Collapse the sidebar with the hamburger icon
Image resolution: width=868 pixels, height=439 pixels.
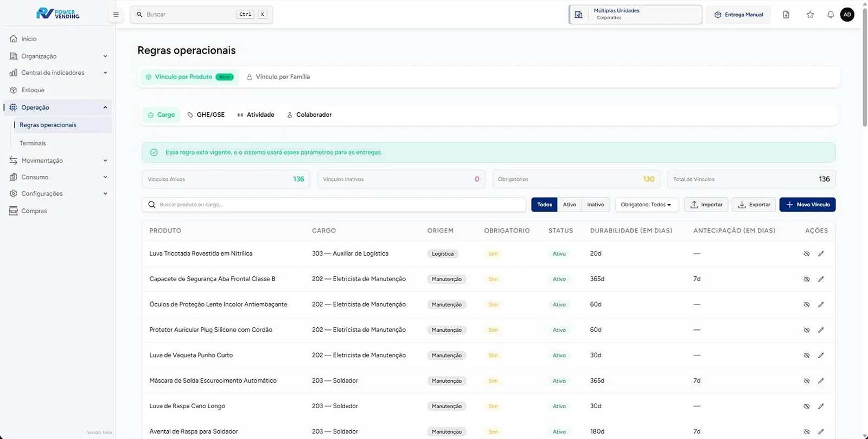pyautogui.click(x=116, y=15)
